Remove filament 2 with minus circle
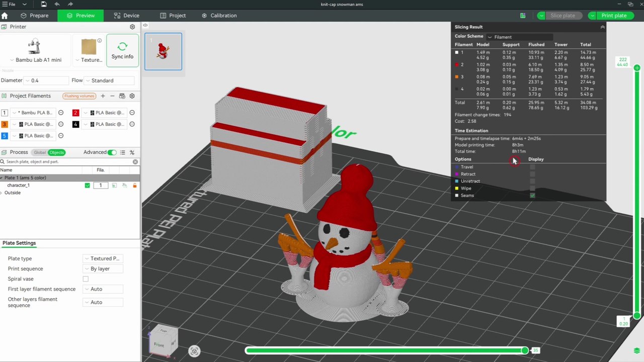The width and height of the screenshot is (644, 362). click(x=132, y=113)
